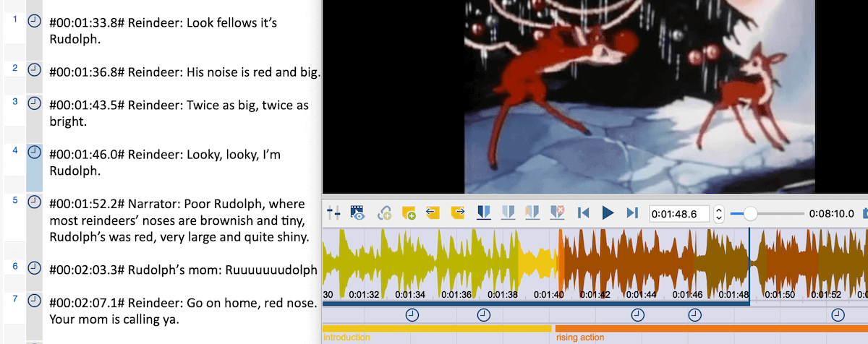Click Rudolph's mom 'Ruuuuuuudolph' line
The height and width of the screenshot is (344, 868).
pyautogui.click(x=183, y=270)
